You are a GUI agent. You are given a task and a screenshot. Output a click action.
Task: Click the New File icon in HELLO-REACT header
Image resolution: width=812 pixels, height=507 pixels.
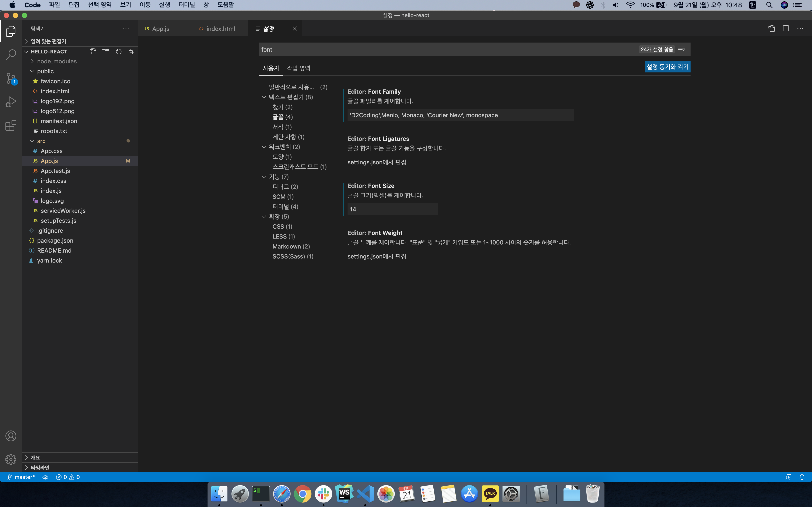coord(93,52)
